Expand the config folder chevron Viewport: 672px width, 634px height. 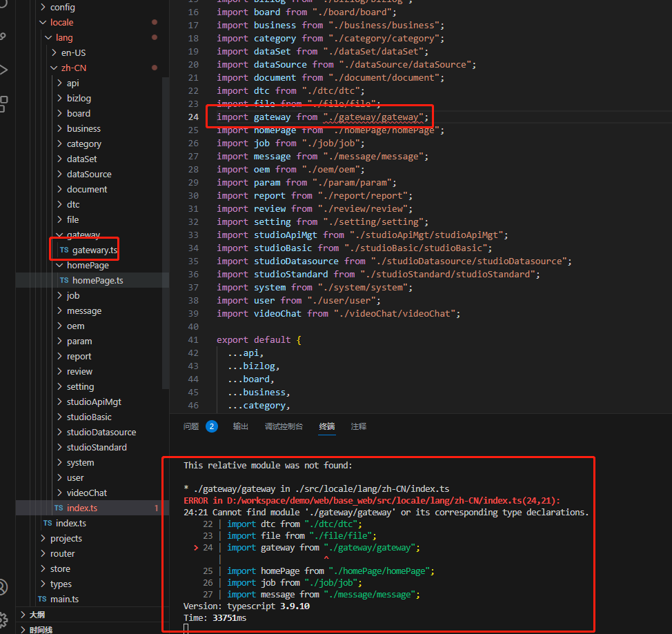click(x=43, y=8)
